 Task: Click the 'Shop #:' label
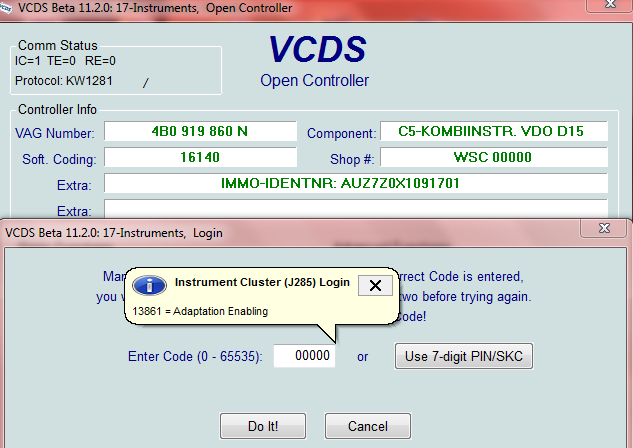tap(352, 159)
